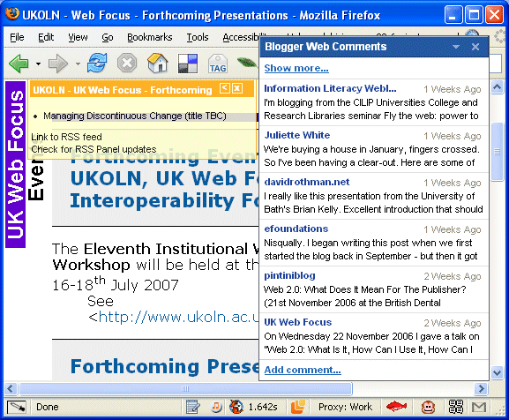Click the QR-style grid status bar icon
This screenshot has width=509, height=420.
point(456,407)
